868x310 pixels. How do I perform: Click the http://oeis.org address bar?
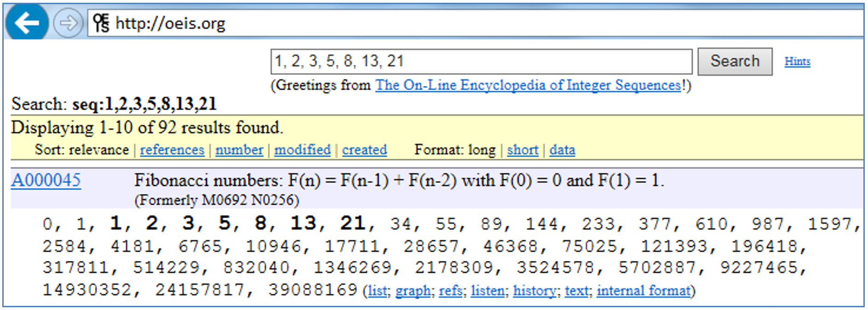[476, 23]
